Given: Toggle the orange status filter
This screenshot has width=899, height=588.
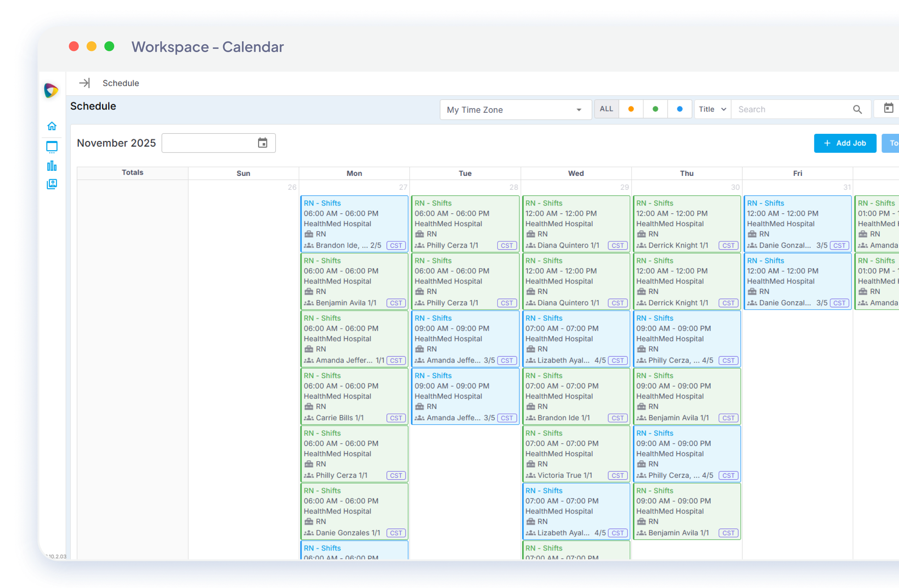Looking at the screenshot, I should 631,109.
